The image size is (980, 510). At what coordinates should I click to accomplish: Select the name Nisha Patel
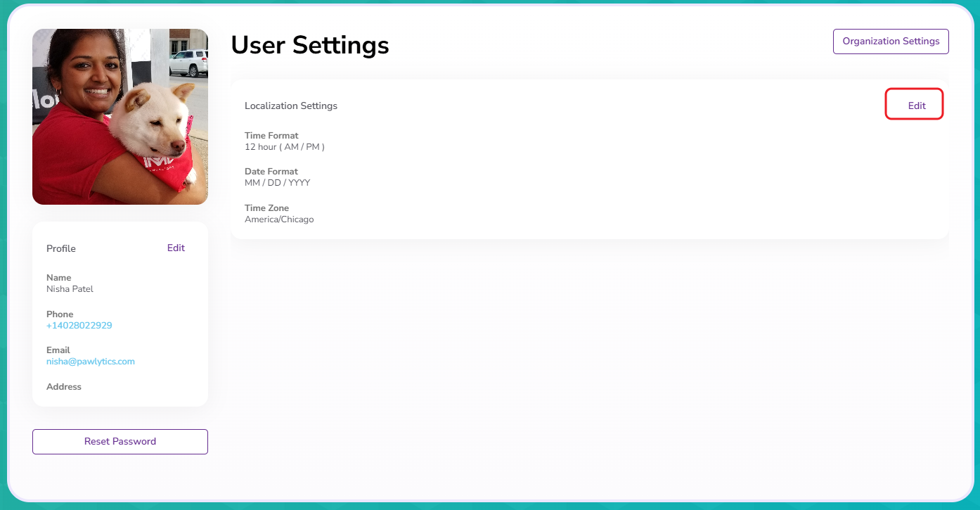(x=70, y=289)
